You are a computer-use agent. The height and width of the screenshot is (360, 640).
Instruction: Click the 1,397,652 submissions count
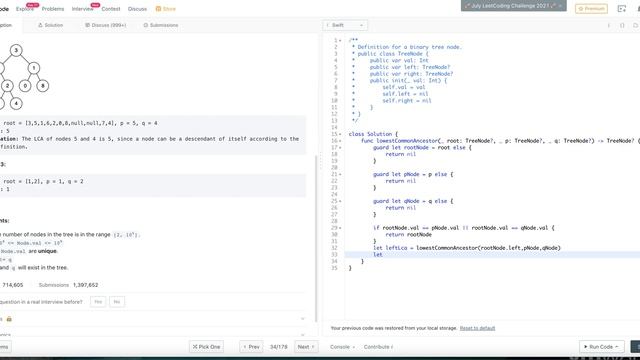85,285
